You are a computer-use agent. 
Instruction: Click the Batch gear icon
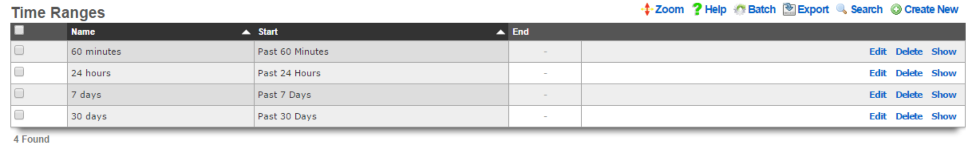740,10
